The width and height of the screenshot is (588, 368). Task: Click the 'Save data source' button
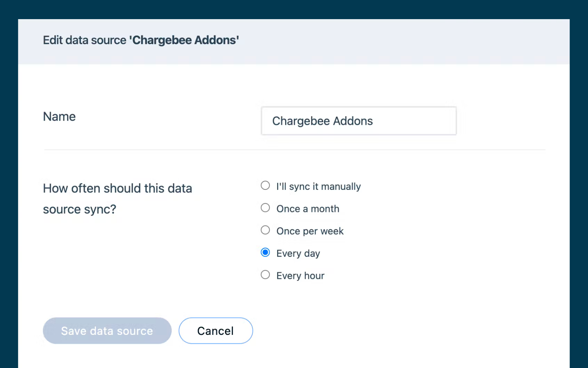coord(107,331)
